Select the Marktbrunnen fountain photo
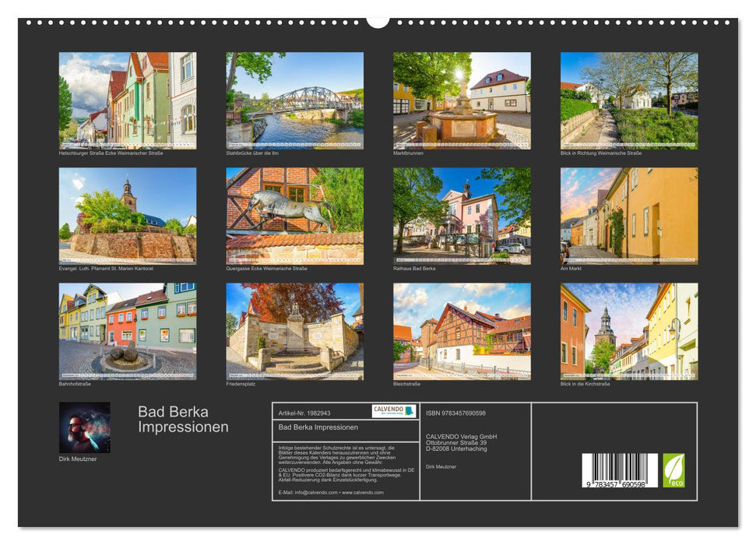 (x=461, y=100)
